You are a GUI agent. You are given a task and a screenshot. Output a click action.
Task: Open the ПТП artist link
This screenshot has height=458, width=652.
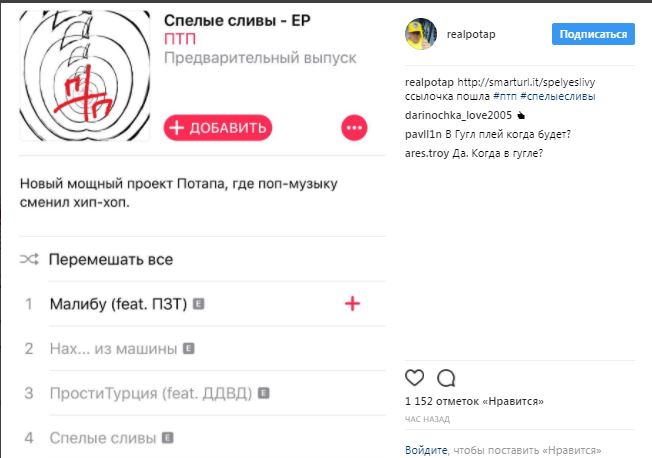coord(180,39)
